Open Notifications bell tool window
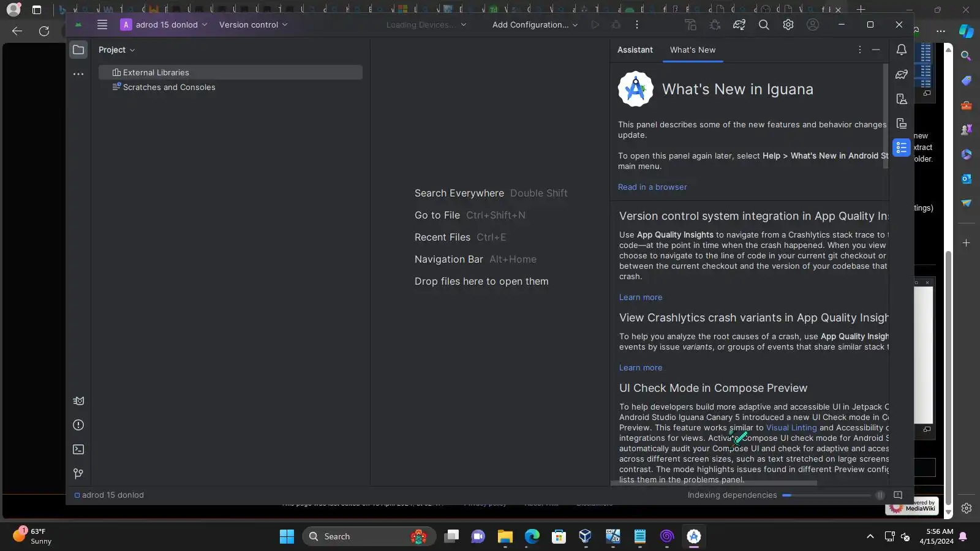Viewport: 980px width, 551px height. point(902,50)
